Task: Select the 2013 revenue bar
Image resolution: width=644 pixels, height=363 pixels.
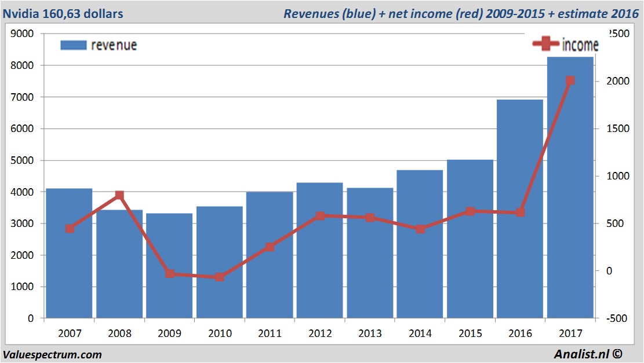Action: [370, 253]
